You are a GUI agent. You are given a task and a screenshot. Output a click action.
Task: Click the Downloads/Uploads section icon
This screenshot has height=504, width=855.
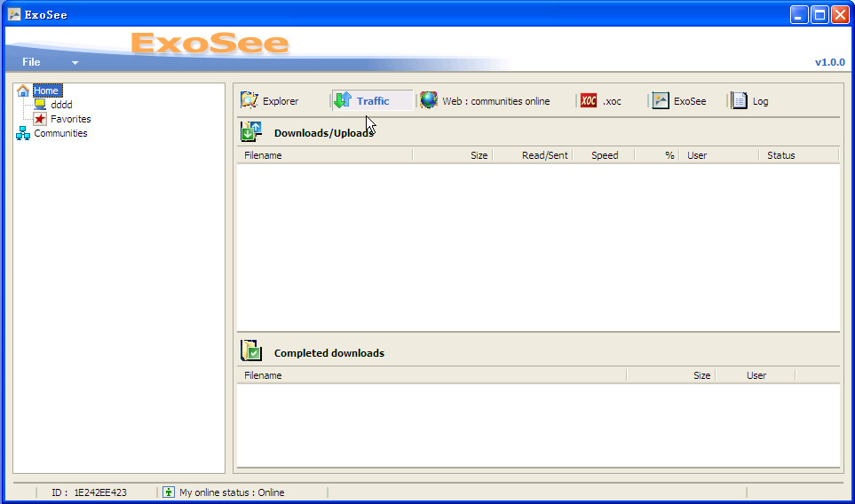click(x=251, y=132)
